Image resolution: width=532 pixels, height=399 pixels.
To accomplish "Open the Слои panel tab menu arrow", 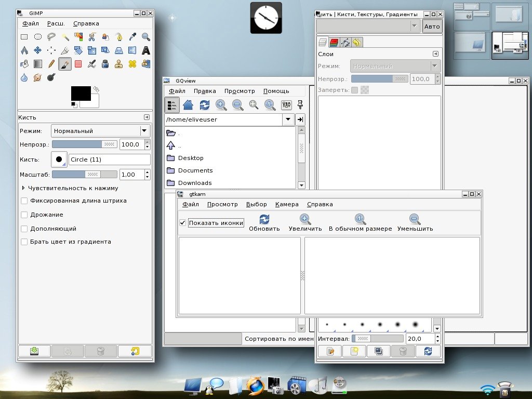I will 435,54.
